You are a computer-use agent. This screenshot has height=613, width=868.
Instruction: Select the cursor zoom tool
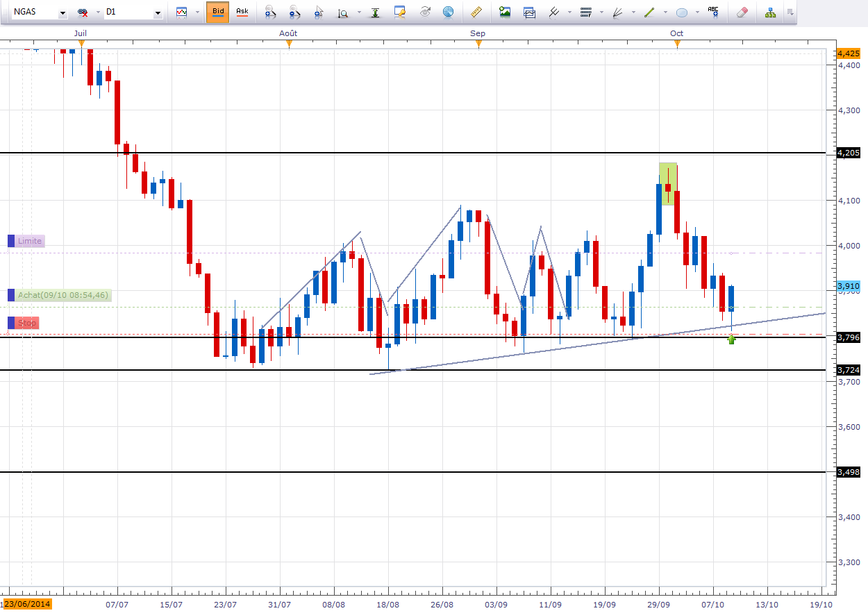[319, 12]
